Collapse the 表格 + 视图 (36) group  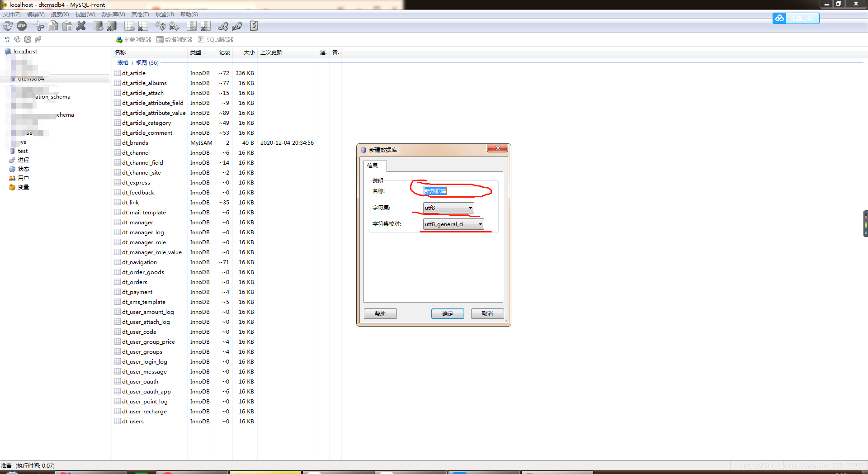pyautogui.click(x=138, y=63)
